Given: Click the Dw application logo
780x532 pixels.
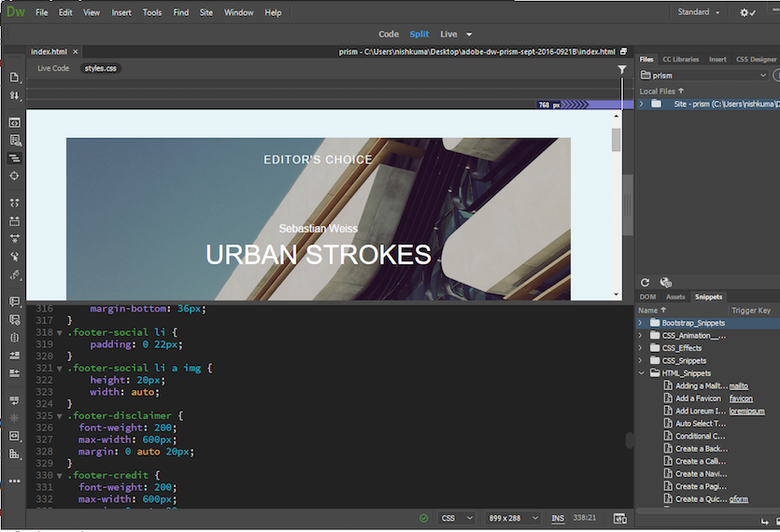Looking at the screenshot, I should tap(16, 12).
